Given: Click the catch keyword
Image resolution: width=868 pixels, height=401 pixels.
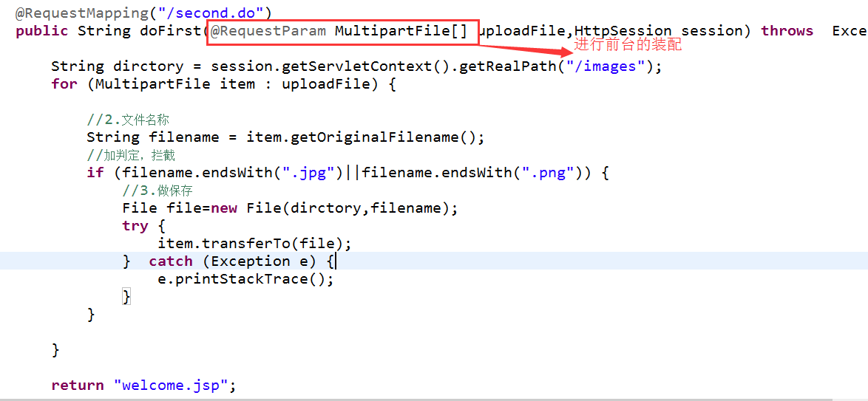Looking at the screenshot, I should tap(171, 261).
